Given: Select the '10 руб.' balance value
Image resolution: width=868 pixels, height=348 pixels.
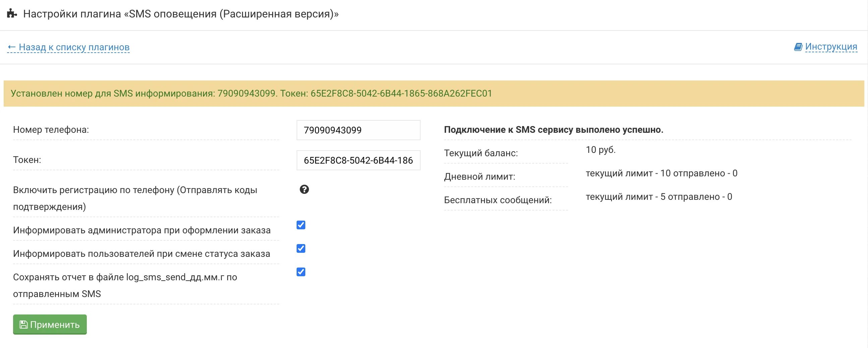Looking at the screenshot, I should click(x=601, y=150).
